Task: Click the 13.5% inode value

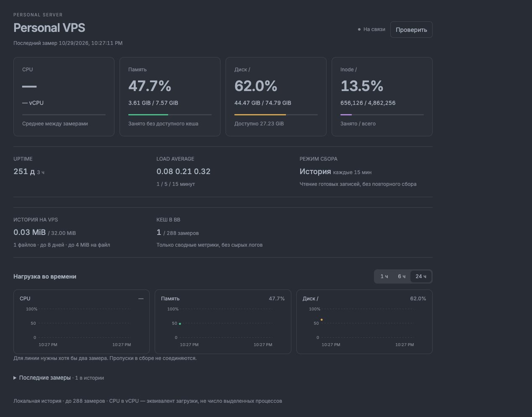Action: (x=362, y=86)
